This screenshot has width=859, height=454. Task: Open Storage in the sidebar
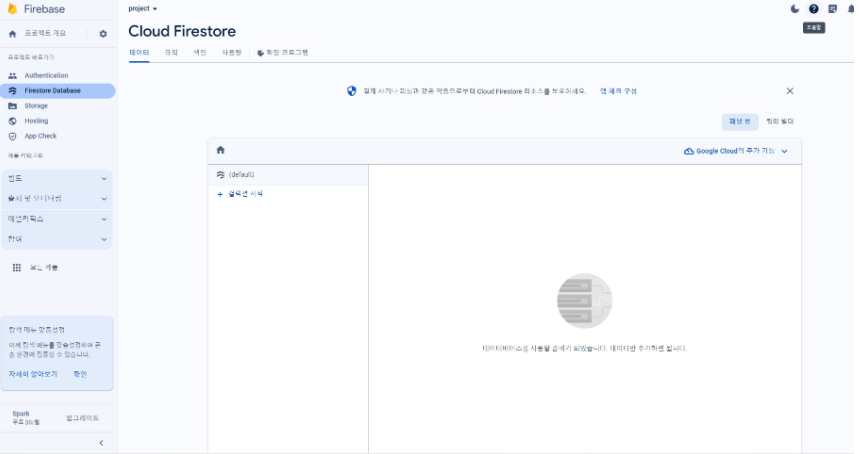36,106
